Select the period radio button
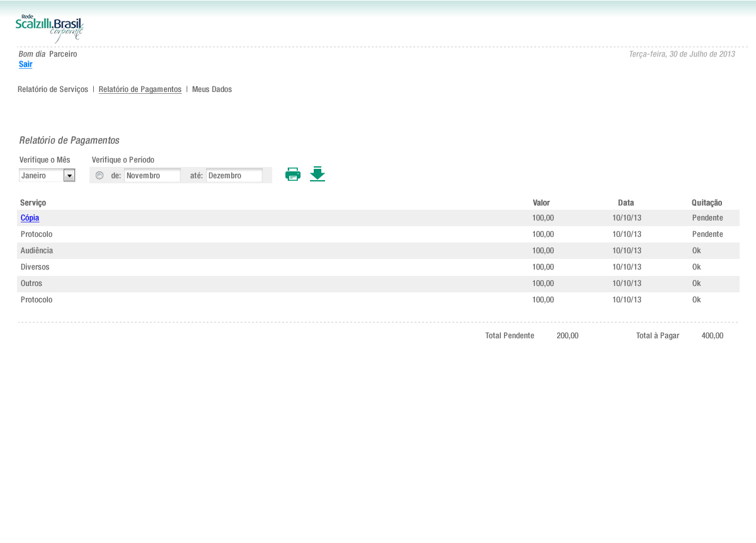756x543 pixels. click(x=100, y=175)
